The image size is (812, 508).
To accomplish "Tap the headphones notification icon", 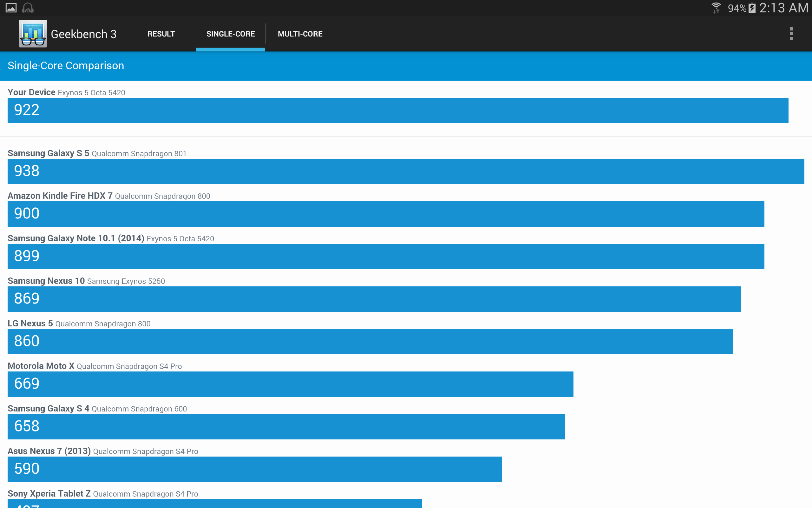I will 28,8.
